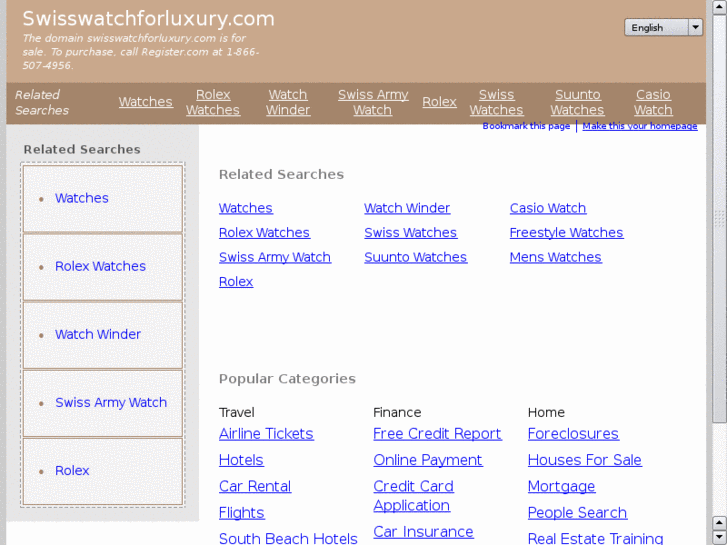Click the Popular Categories heading

pyautogui.click(x=287, y=379)
